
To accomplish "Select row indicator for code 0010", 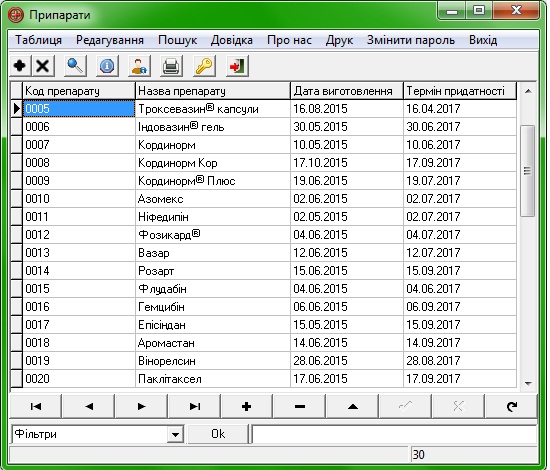I will pyautogui.click(x=16, y=199).
